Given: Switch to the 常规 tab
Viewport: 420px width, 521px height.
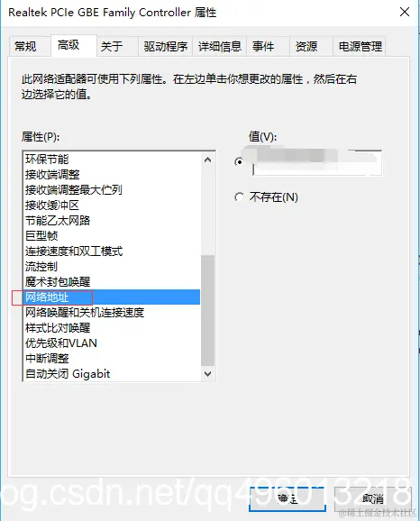Looking at the screenshot, I should point(25,46).
